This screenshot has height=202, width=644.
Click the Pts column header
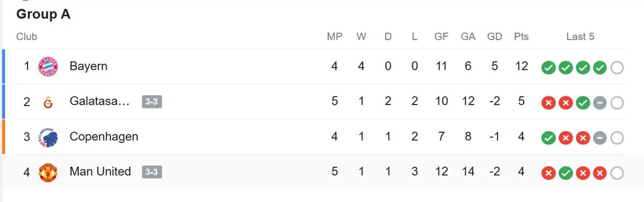[x=521, y=37]
